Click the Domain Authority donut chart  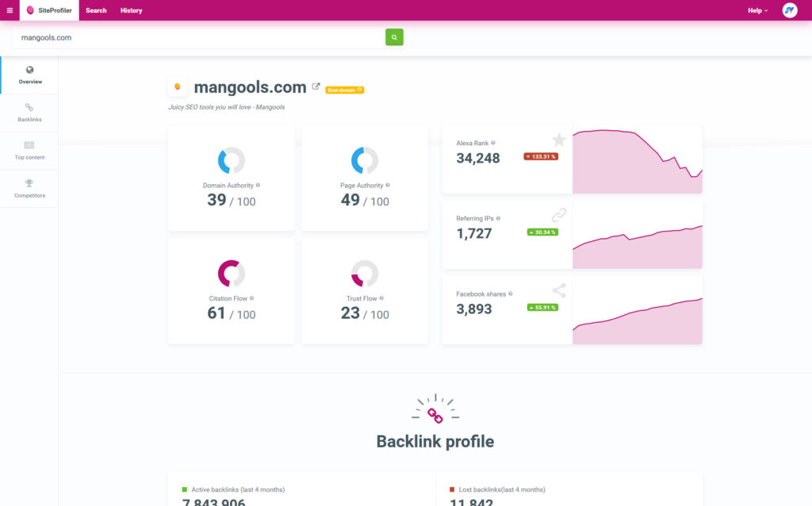[x=231, y=160]
